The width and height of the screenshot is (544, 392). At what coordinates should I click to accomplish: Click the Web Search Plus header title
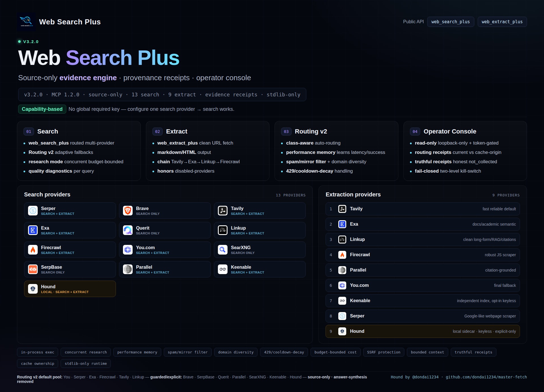(x=70, y=22)
